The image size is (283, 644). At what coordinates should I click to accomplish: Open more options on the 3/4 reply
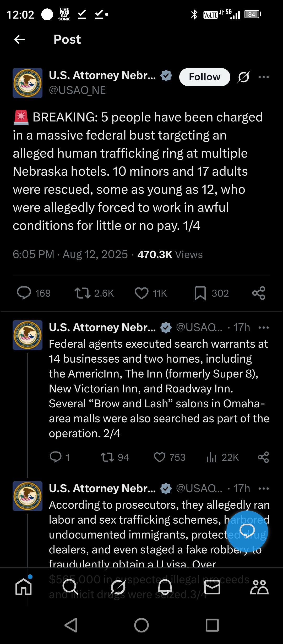(263, 488)
